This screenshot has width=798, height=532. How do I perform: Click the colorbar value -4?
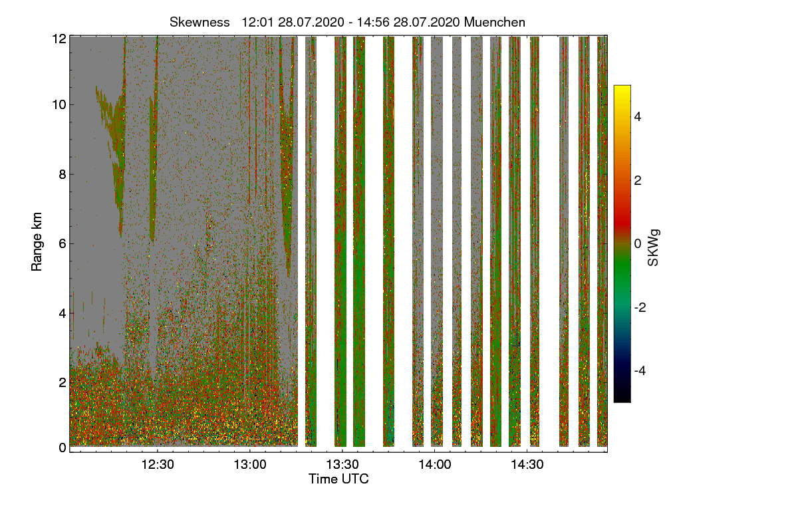point(640,370)
